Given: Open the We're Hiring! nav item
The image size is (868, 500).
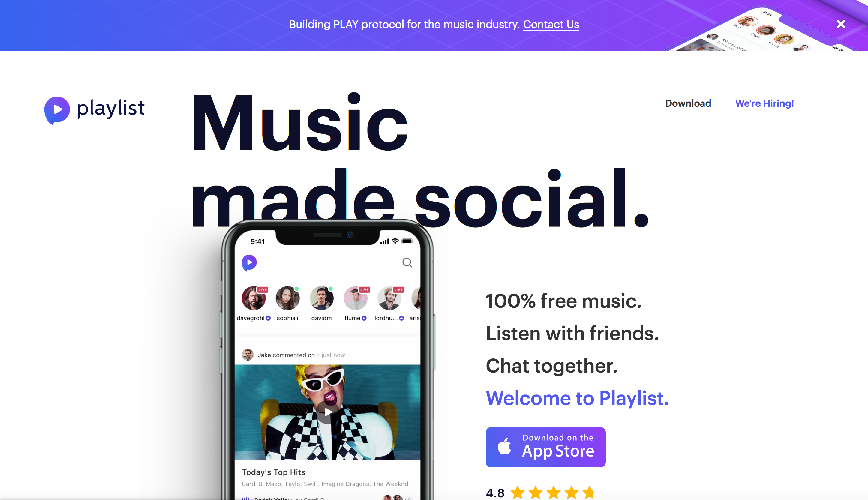Looking at the screenshot, I should coord(764,103).
